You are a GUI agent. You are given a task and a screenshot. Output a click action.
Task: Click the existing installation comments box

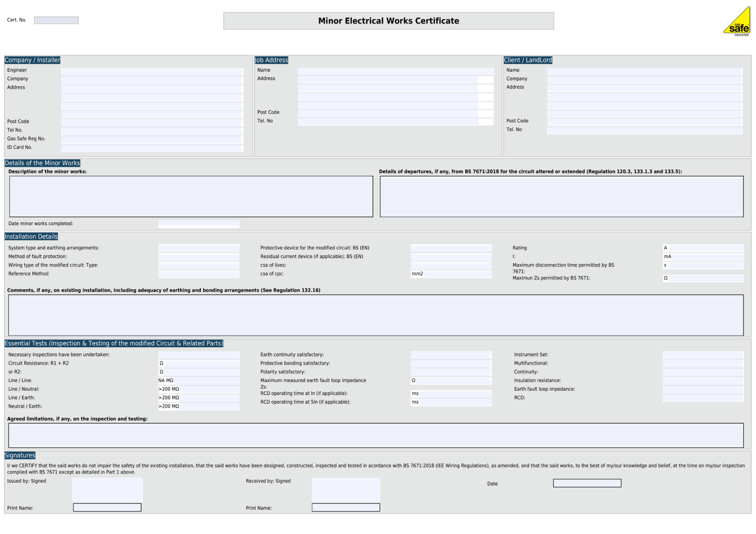pos(376,315)
